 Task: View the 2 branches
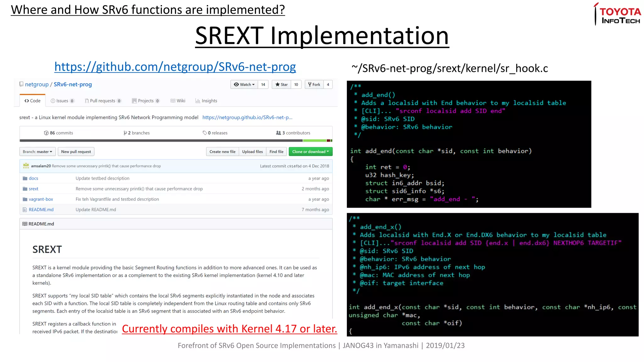pos(136,133)
